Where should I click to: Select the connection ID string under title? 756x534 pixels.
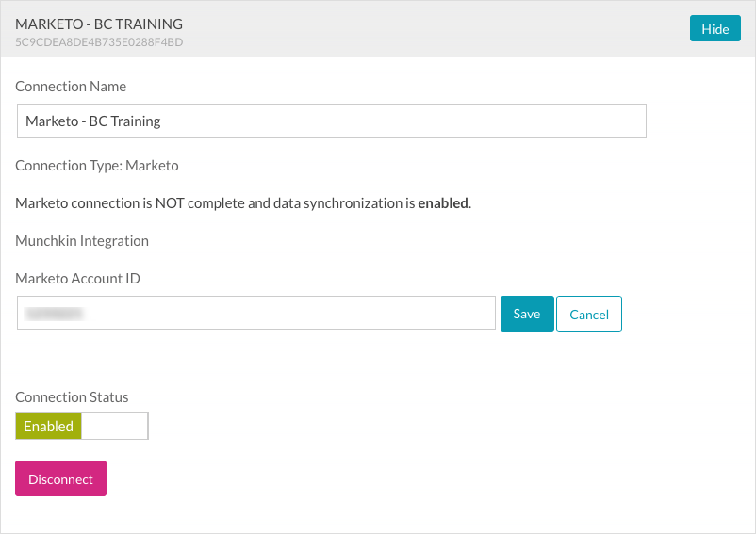pyautogui.click(x=99, y=42)
